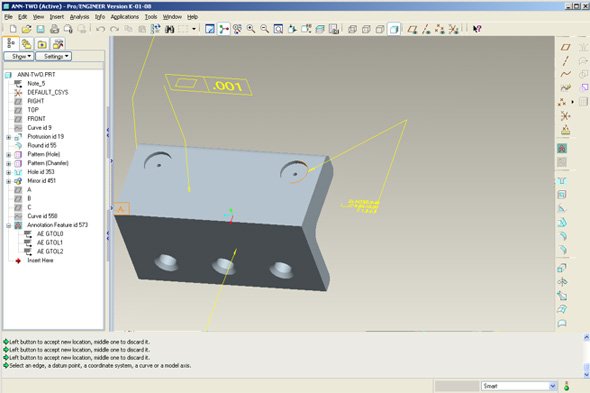Toggle datum axes display
590x393 pixels.
[426, 29]
